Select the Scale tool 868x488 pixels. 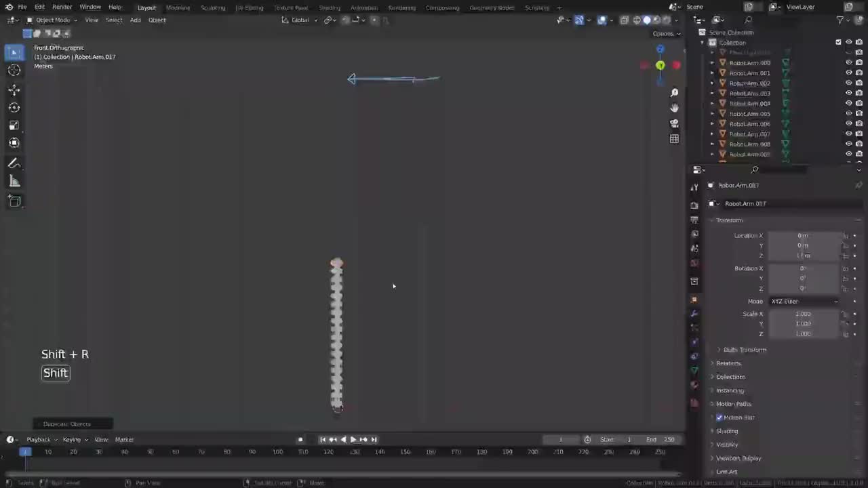[14, 125]
